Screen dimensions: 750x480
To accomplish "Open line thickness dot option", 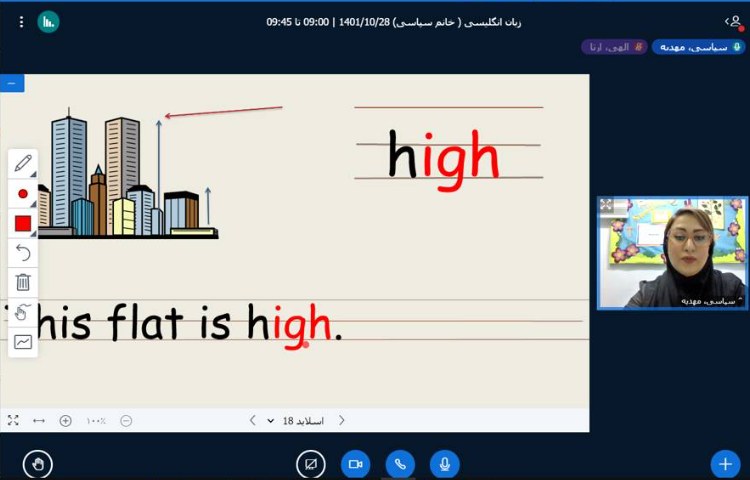I will point(23,194).
